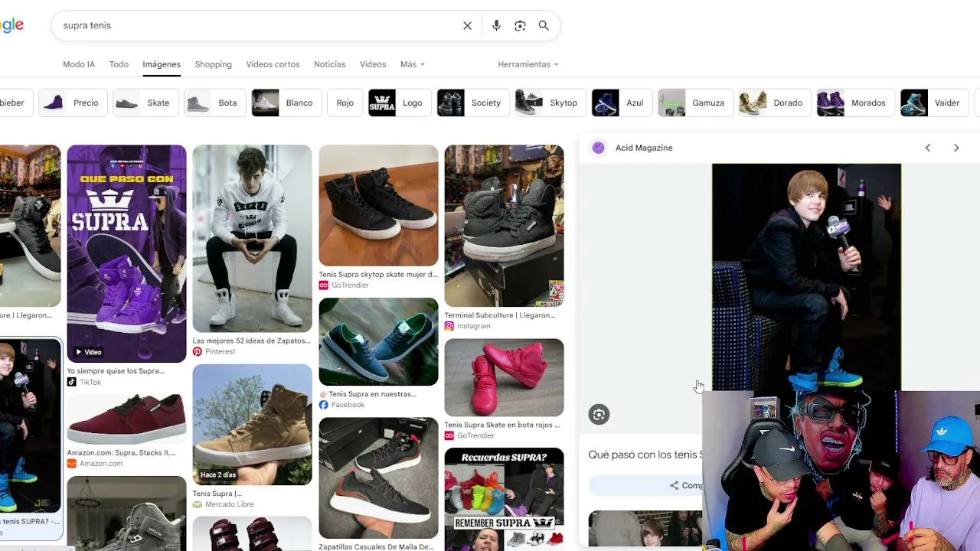Viewport: 980px width, 551px height.
Task: Click 'Yo siempre quise los Supra' title
Action: (116, 371)
